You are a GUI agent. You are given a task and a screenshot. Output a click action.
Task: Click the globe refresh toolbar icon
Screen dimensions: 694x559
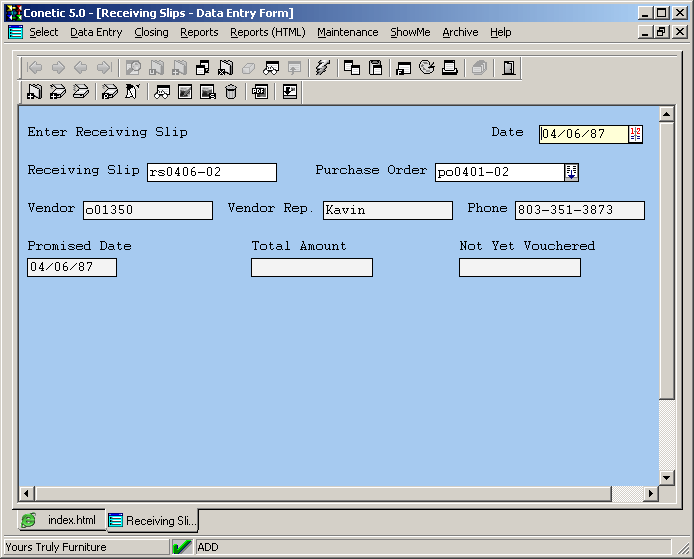point(427,68)
